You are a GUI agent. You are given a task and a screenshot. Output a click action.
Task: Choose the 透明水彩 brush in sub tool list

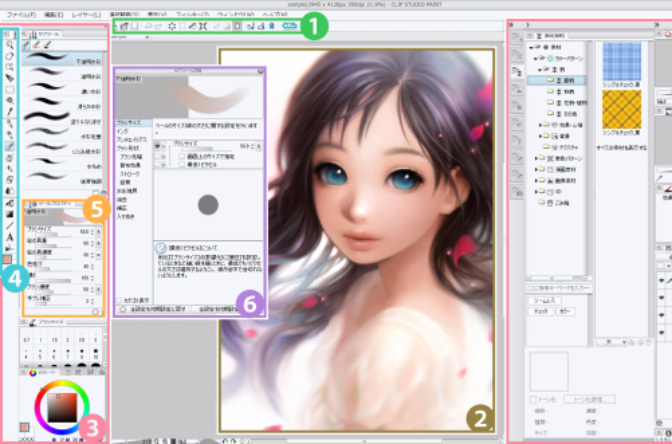click(x=63, y=73)
